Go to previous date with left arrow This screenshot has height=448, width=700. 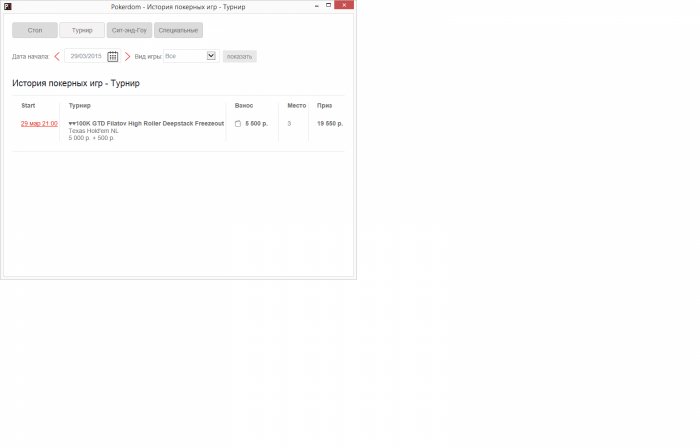(57, 56)
